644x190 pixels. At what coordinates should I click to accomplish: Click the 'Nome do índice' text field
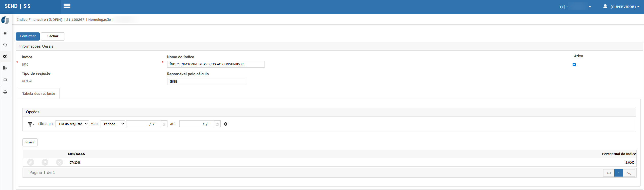point(216,64)
